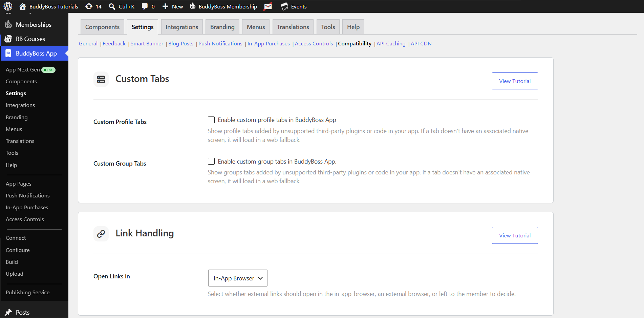The height and width of the screenshot is (318, 644).
Task: Click the Ctrl+K search magnifier icon
Action: [112, 6]
